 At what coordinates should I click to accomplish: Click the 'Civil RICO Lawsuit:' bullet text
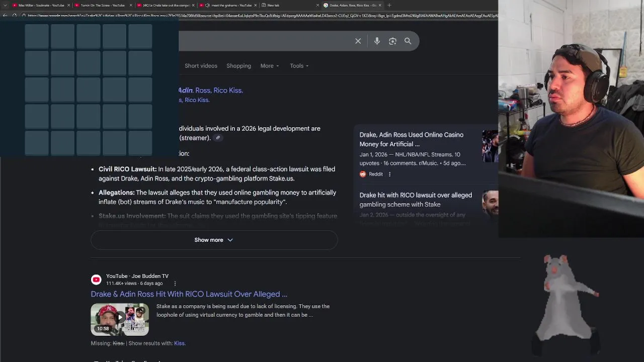pos(128,169)
